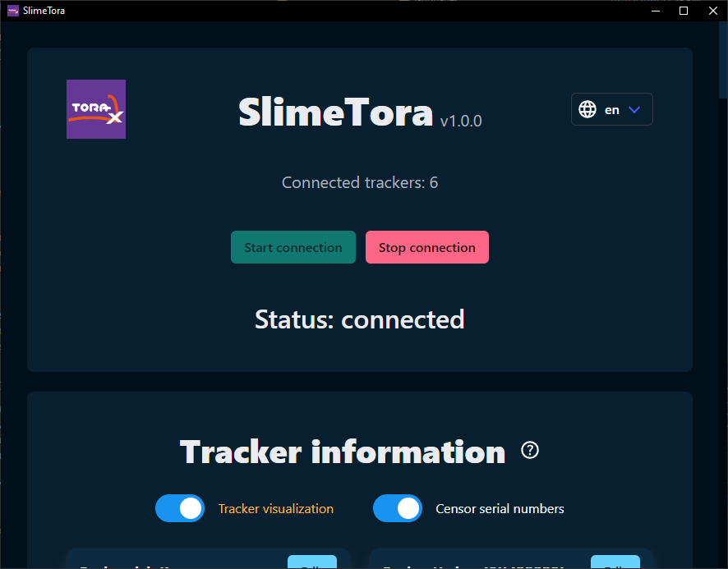This screenshot has width=728, height=569.
Task: Click the SlimeTora main heading
Action: click(336, 112)
